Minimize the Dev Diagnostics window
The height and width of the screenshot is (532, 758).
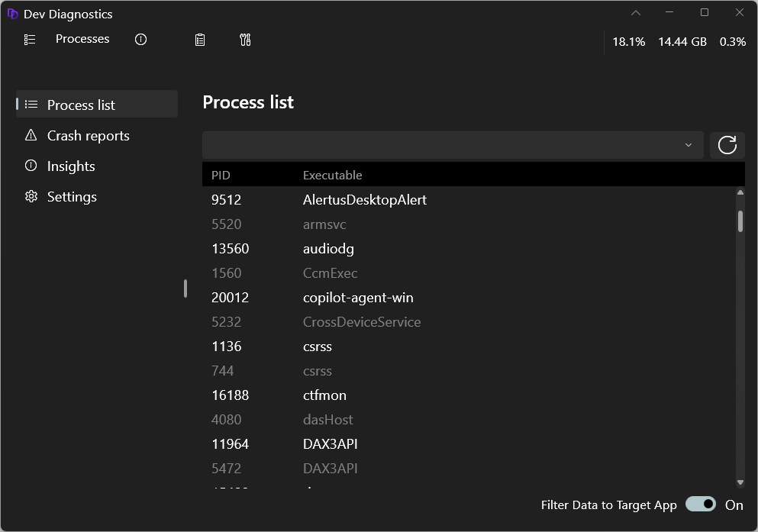[x=669, y=12]
